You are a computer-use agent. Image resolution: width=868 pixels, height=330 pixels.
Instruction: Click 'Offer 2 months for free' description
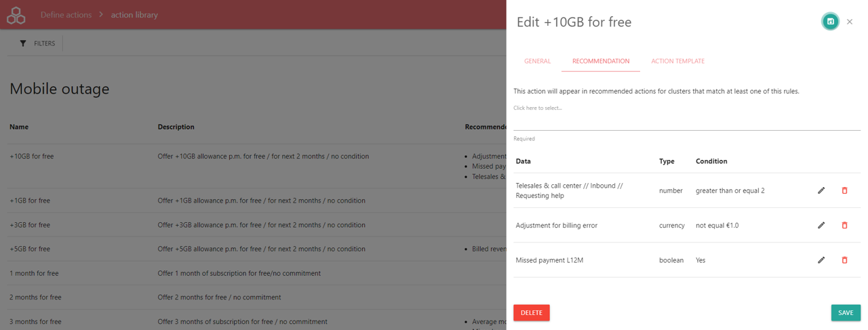point(219,297)
